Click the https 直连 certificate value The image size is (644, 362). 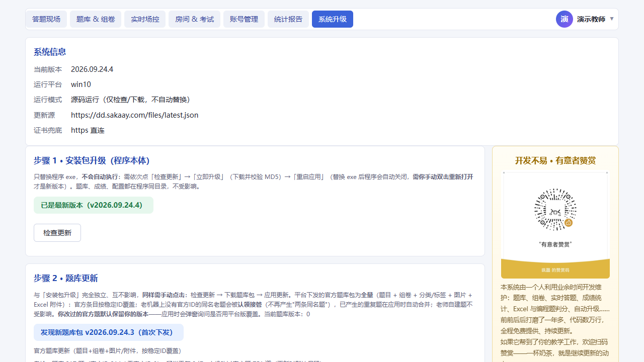[x=88, y=130]
